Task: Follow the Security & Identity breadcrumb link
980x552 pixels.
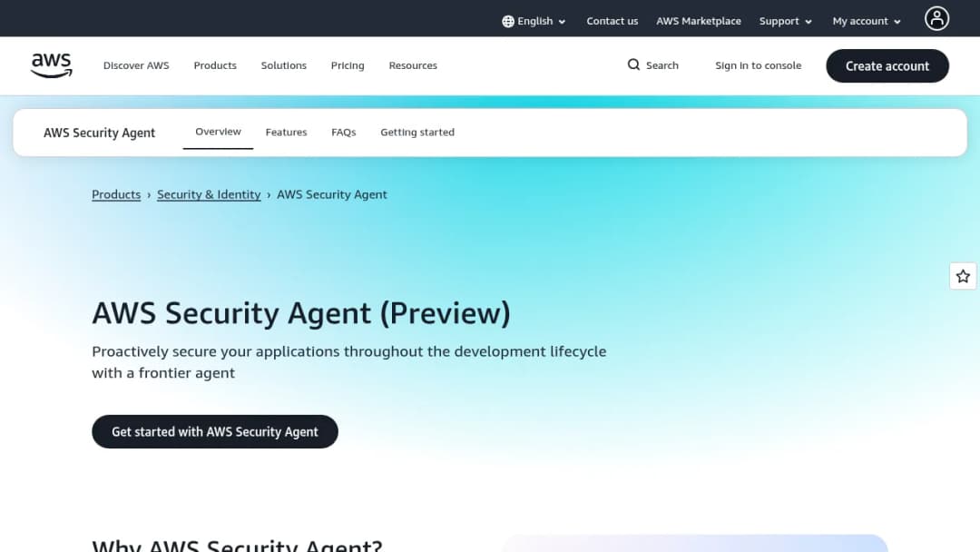Action: click(x=209, y=194)
